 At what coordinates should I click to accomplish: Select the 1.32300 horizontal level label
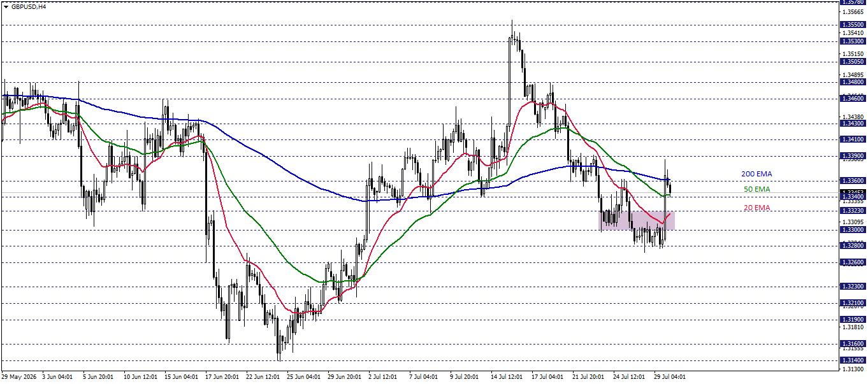point(853,287)
